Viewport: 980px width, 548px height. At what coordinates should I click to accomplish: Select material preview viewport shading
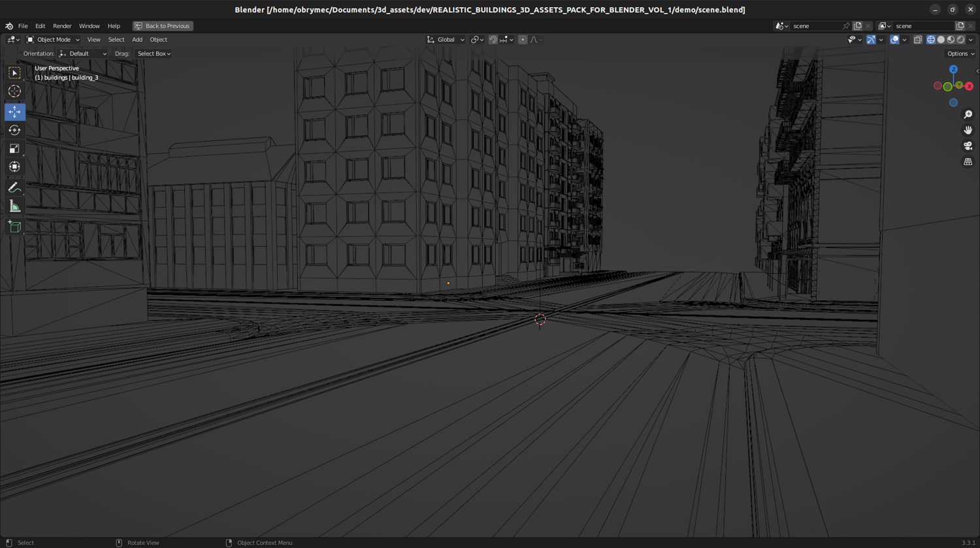coord(951,40)
